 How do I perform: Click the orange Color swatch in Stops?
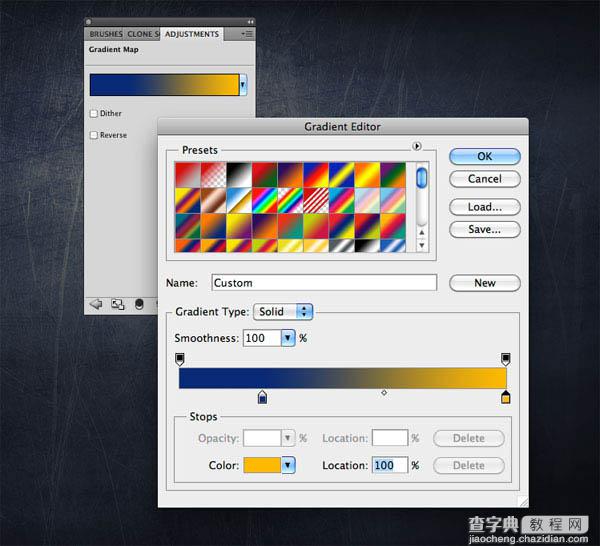(262, 465)
